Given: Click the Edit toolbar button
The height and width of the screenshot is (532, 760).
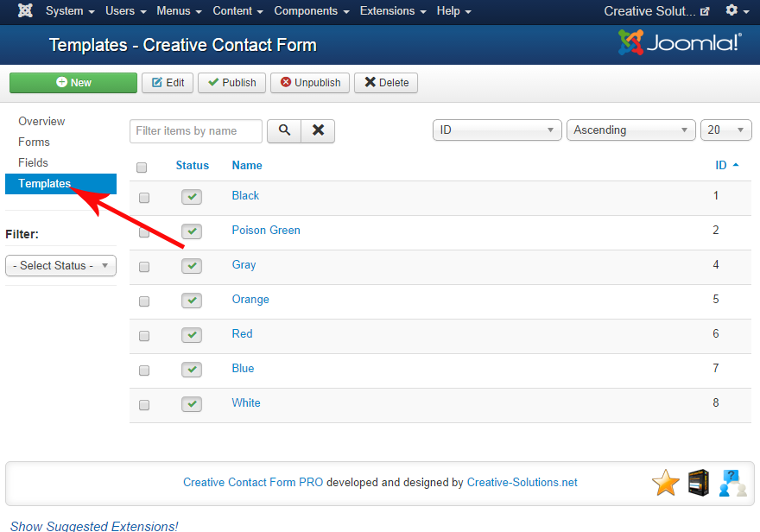Looking at the screenshot, I should (168, 82).
